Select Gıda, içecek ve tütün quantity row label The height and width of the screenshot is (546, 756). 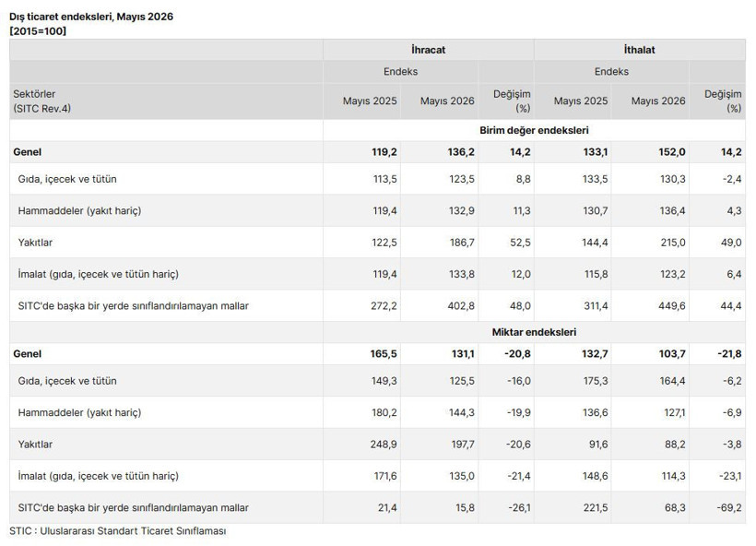67,381
